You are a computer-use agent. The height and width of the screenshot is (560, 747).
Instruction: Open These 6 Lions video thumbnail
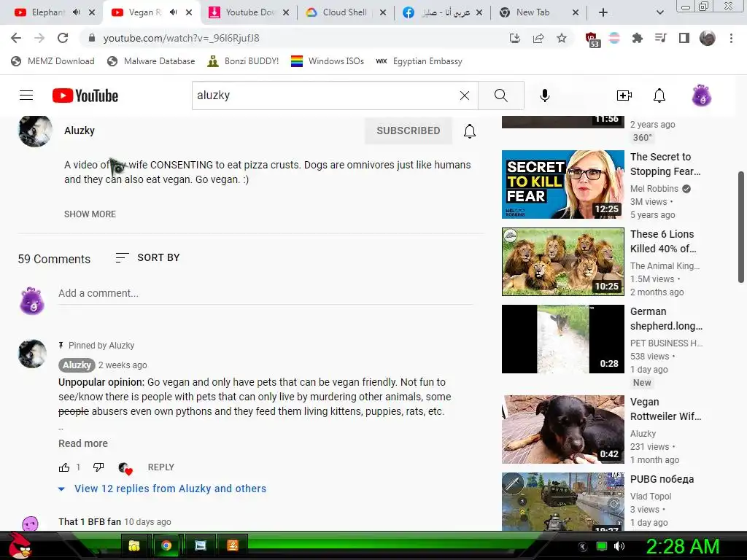click(562, 262)
